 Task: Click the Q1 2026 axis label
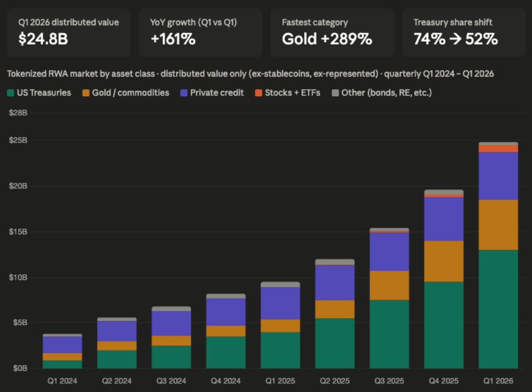point(498,380)
